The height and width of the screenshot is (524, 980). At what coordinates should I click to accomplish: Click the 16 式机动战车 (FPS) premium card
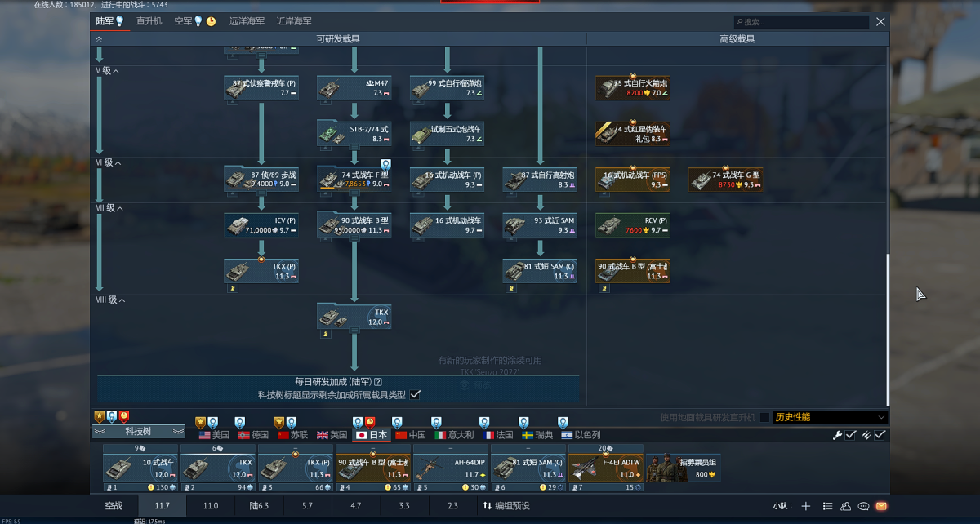point(633,179)
